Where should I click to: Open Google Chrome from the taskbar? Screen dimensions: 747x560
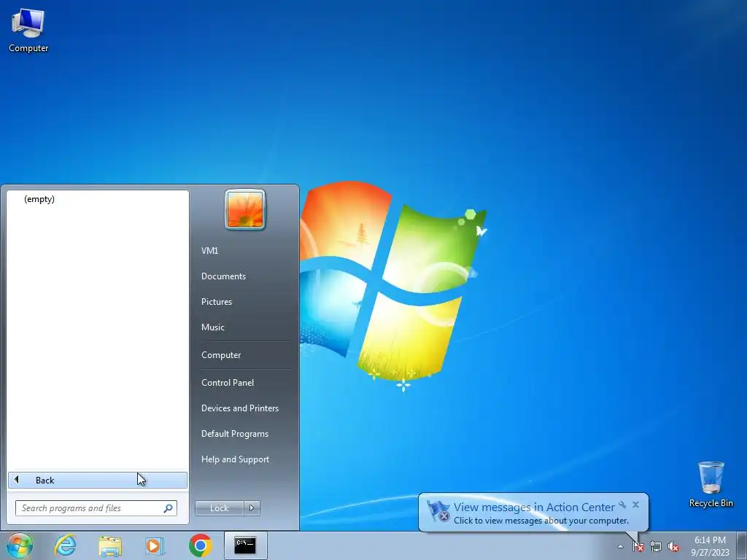[x=200, y=545]
